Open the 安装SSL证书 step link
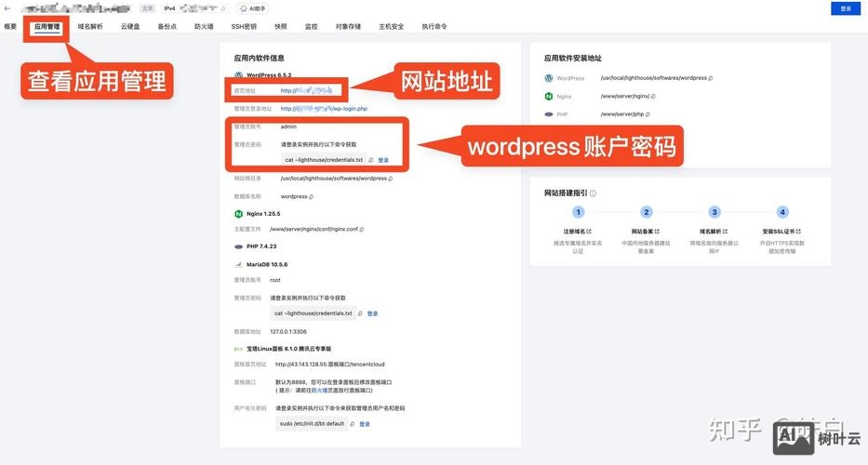 (781, 232)
